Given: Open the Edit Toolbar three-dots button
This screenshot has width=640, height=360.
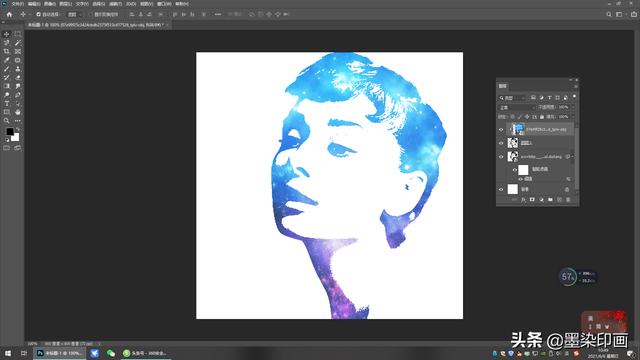Looking at the screenshot, I should (x=18, y=121).
